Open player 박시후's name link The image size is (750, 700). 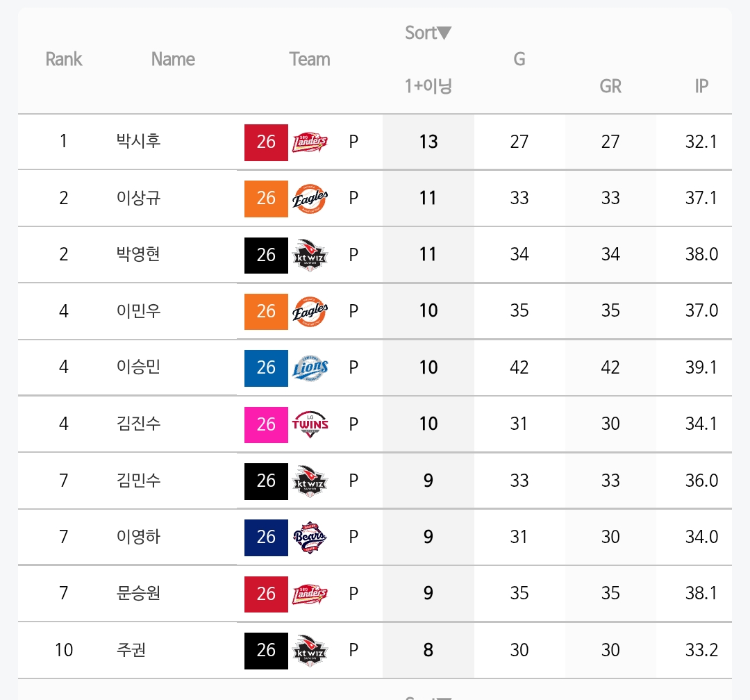(139, 141)
